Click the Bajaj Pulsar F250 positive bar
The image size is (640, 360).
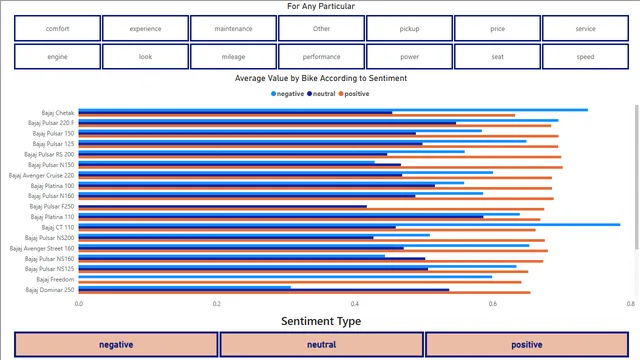311,209
